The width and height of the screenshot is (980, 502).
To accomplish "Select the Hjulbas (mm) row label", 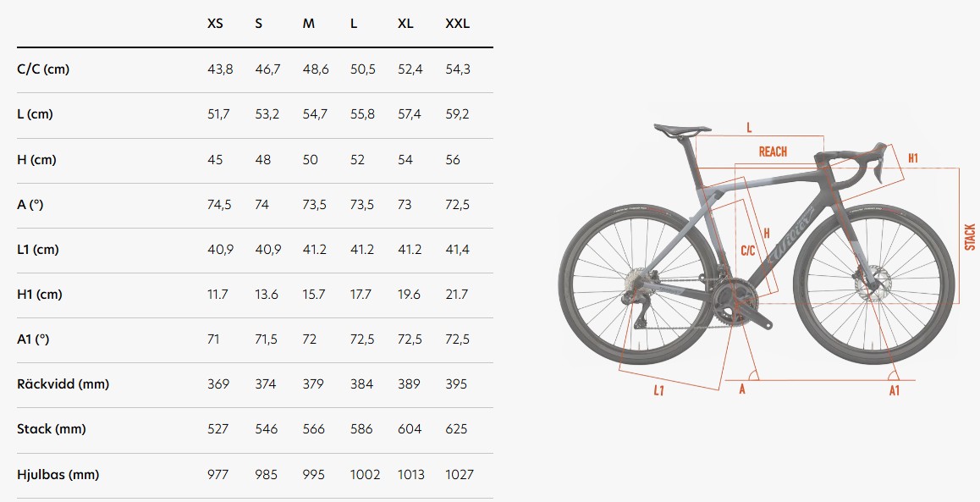I will point(58,475).
